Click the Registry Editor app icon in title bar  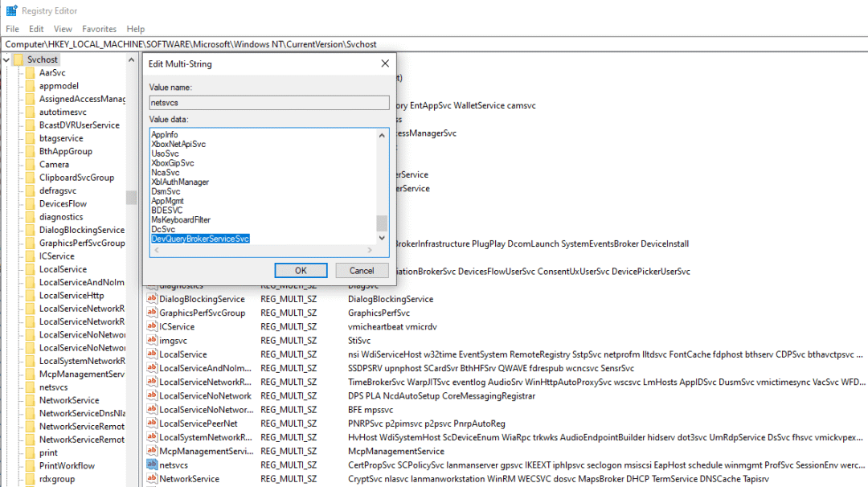tap(11, 10)
